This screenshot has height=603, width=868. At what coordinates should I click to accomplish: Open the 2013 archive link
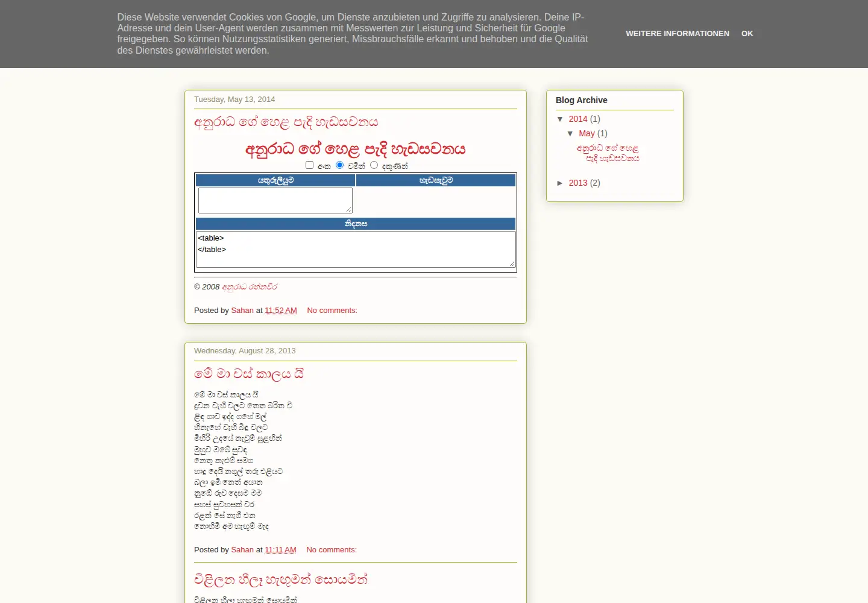coord(578,183)
